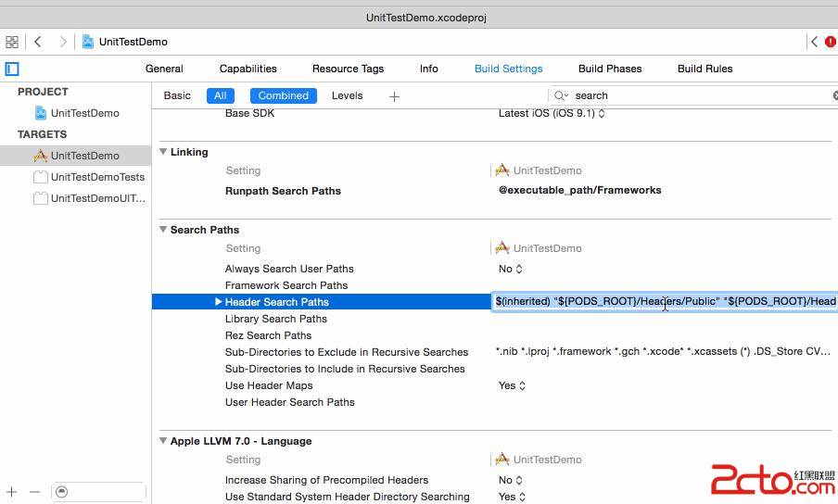Open the Base SDK dropdown

tap(552, 114)
